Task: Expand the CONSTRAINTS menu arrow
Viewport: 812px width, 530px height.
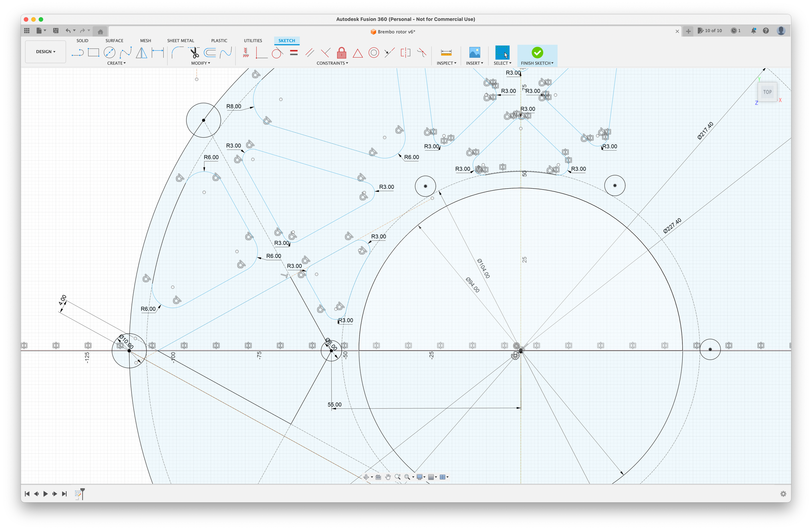Action: point(347,63)
